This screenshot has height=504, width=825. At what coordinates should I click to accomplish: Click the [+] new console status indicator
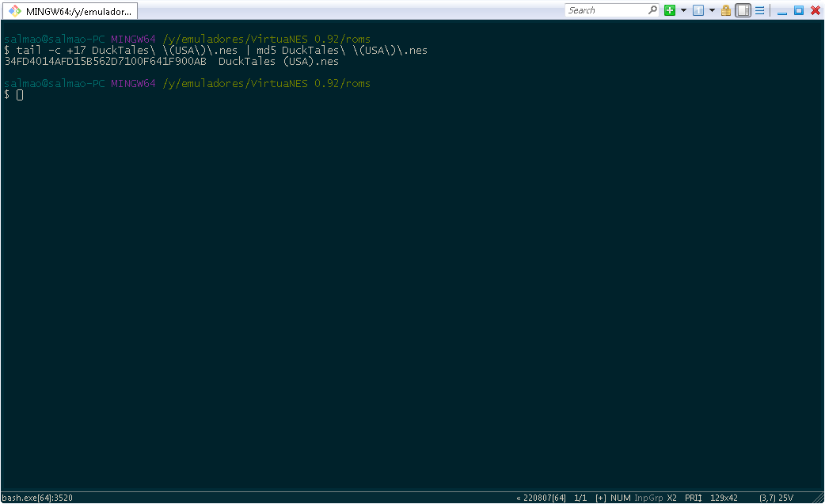pos(601,498)
